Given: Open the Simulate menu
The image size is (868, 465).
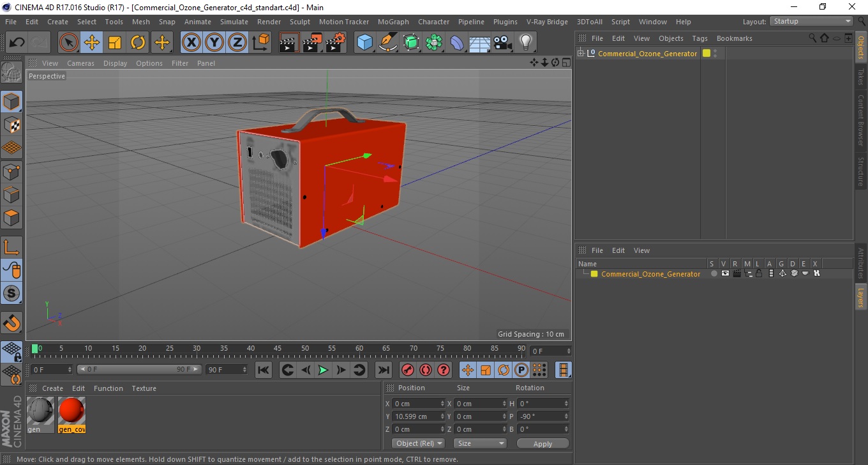Looking at the screenshot, I should click(x=234, y=22).
